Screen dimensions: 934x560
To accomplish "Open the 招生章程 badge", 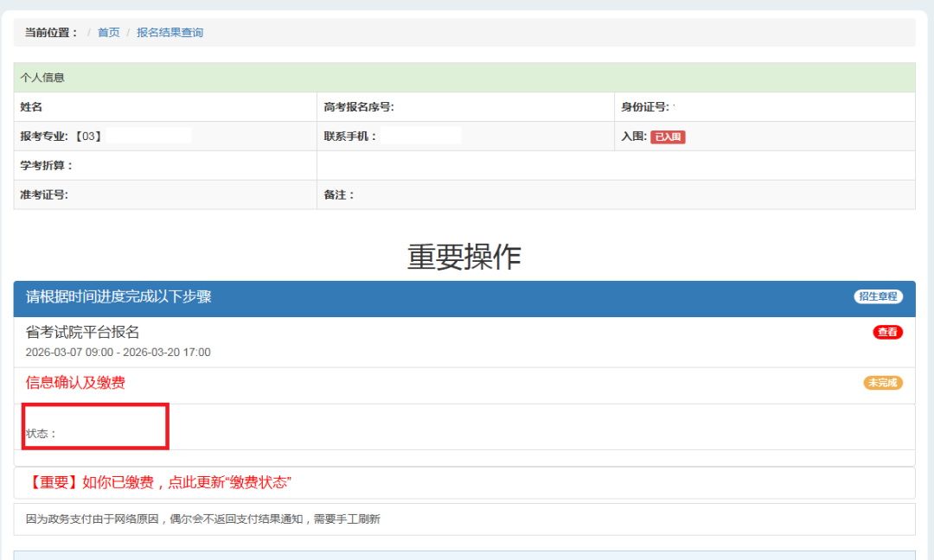I will click(878, 296).
